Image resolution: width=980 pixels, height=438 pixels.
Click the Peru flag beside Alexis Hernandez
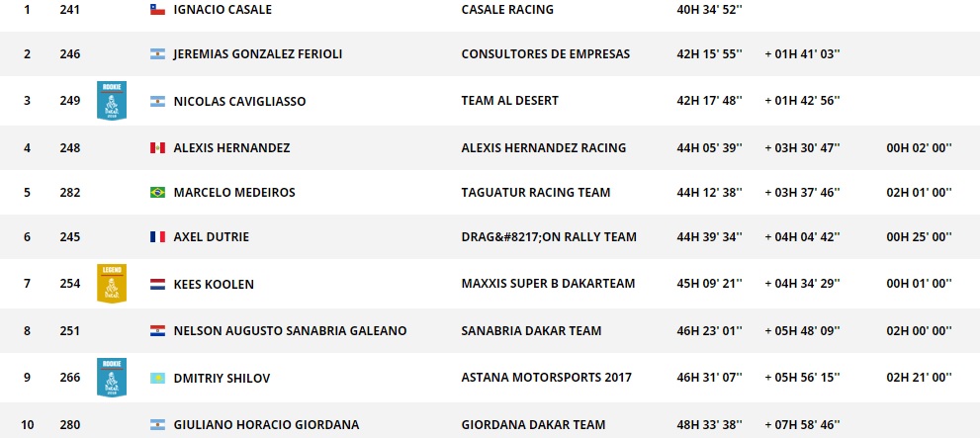tap(156, 148)
